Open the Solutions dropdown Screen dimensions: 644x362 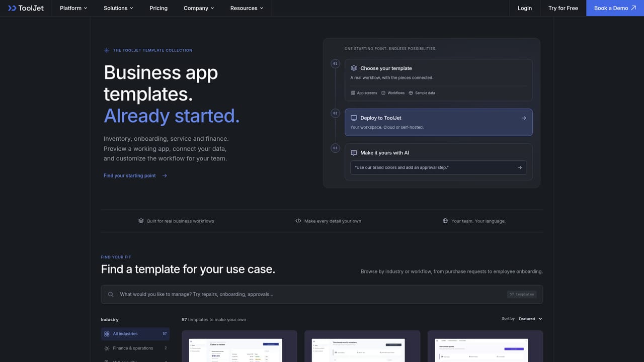[x=119, y=8]
